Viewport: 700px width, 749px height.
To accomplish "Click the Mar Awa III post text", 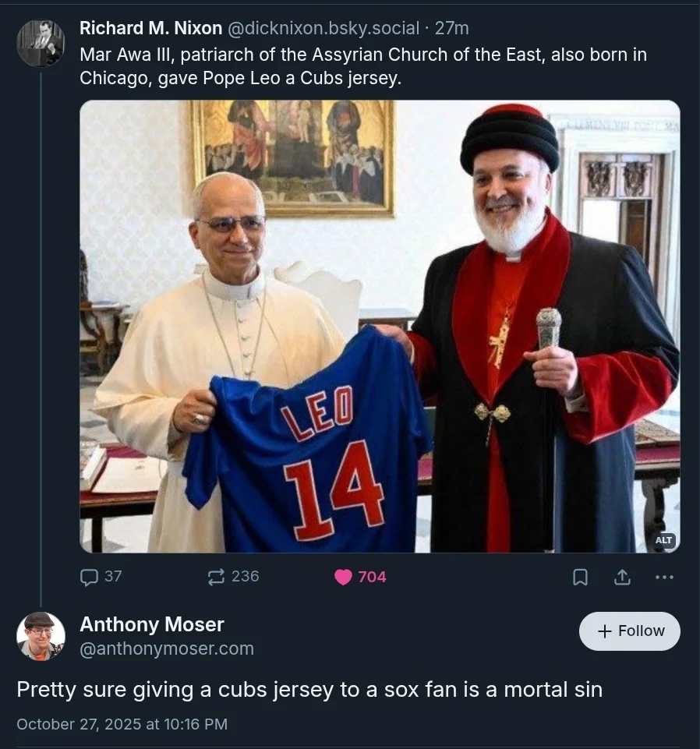I will [x=362, y=66].
